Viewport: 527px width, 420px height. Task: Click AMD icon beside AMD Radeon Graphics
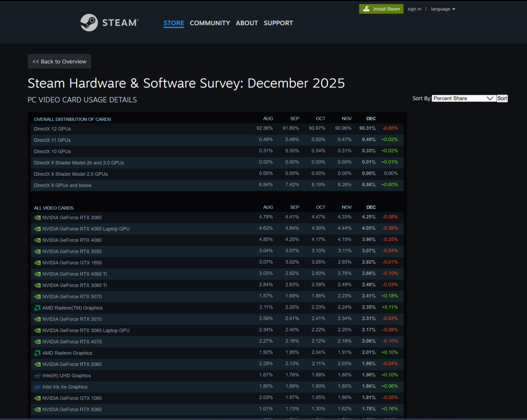pos(37,353)
